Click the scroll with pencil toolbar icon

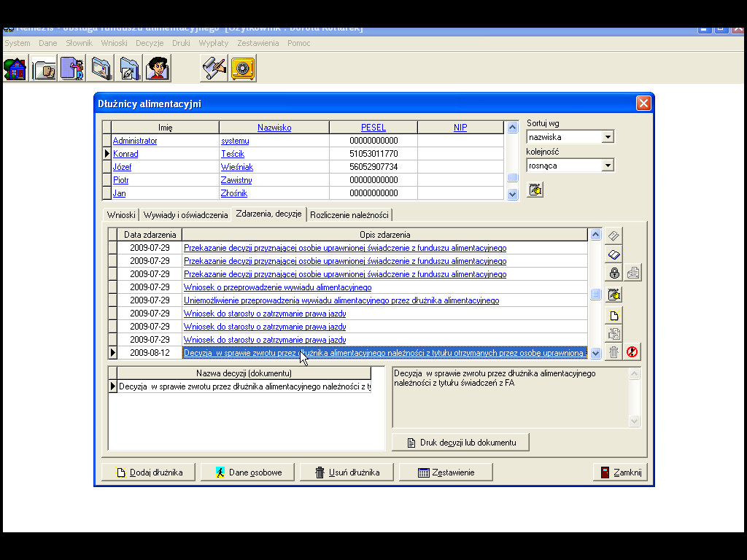click(214, 69)
